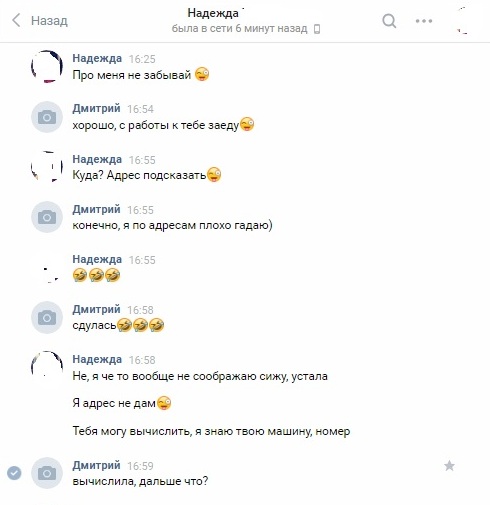Open Дмитрий's camera avatar at 16:55
The width and height of the screenshot is (490, 505).
tap(47, 217)
